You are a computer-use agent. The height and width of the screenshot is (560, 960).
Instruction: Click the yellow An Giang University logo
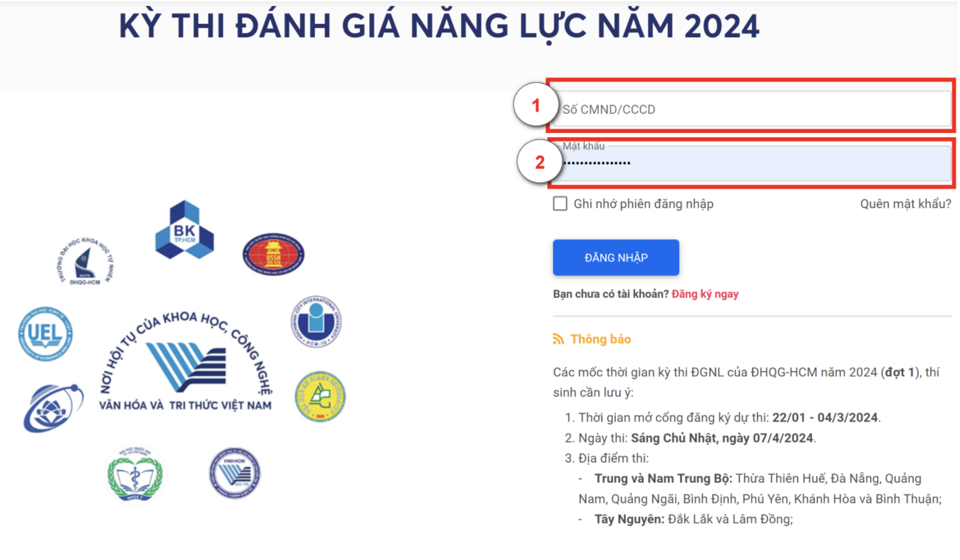[320, 397]
